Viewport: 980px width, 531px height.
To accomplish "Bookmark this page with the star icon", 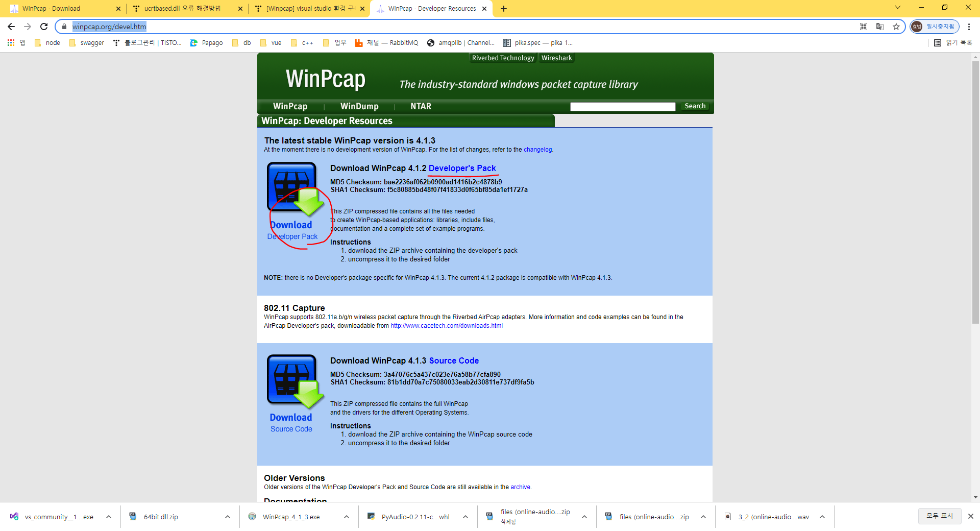I will click(896, 27).
